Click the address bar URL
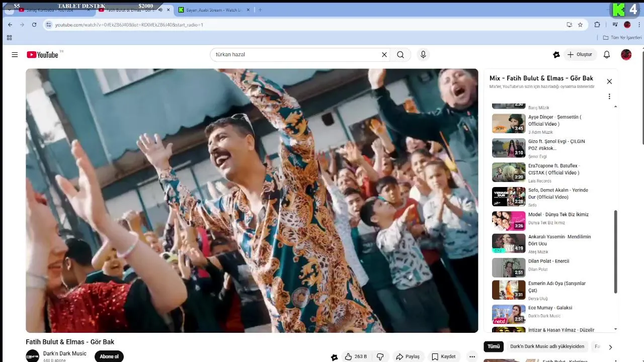Image resolution: width=644 pixels, height=362 pixels. pos(129,25)
